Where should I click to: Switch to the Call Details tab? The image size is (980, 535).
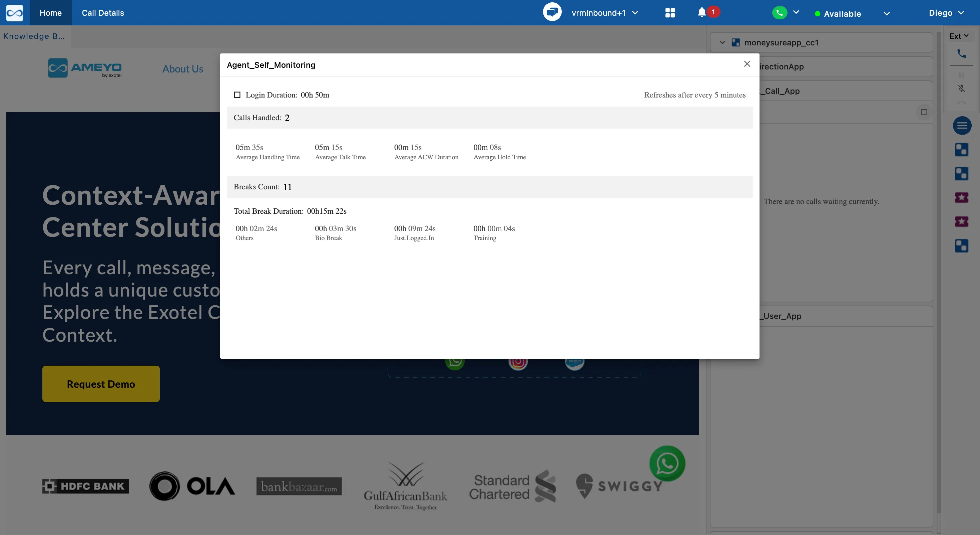coord(103,13)
